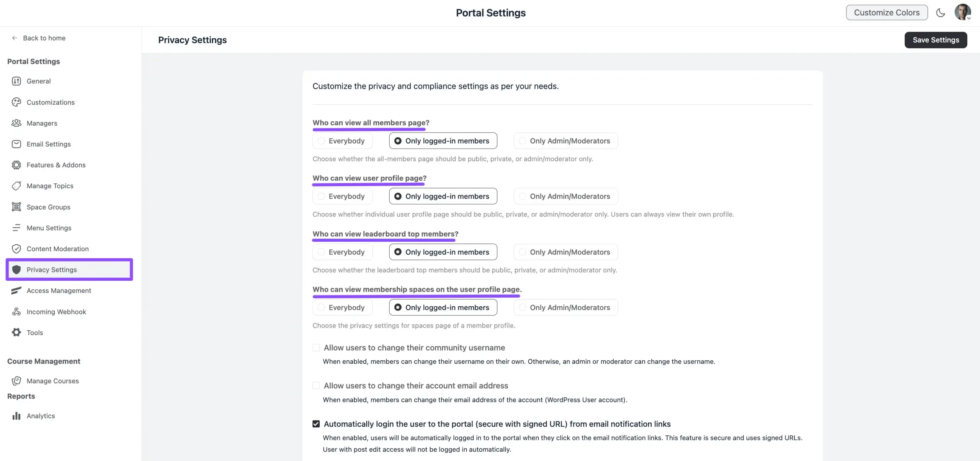This screenshot has width=980, height=461.
Task: Click the Email Settings envelope icon
Action: (x=16, y=144)
